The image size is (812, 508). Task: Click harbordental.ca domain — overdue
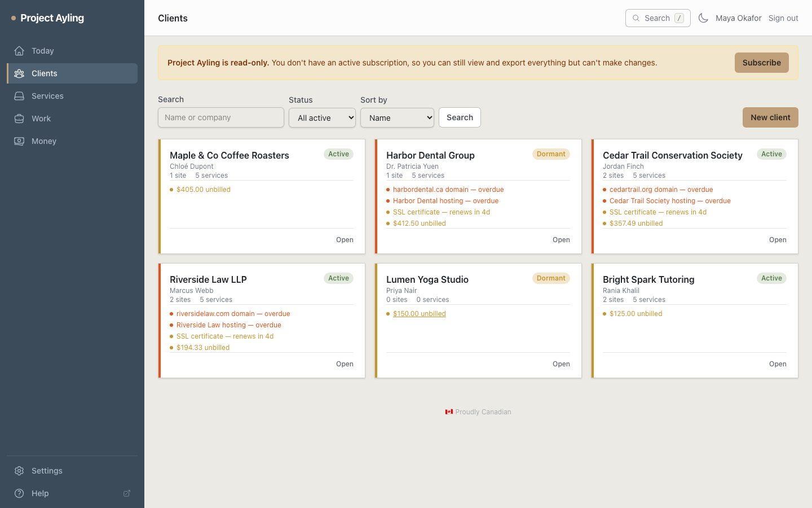point(448,190)
